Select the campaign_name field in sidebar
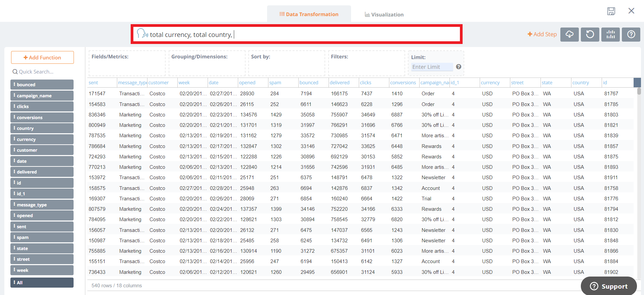 pos(42,96)
